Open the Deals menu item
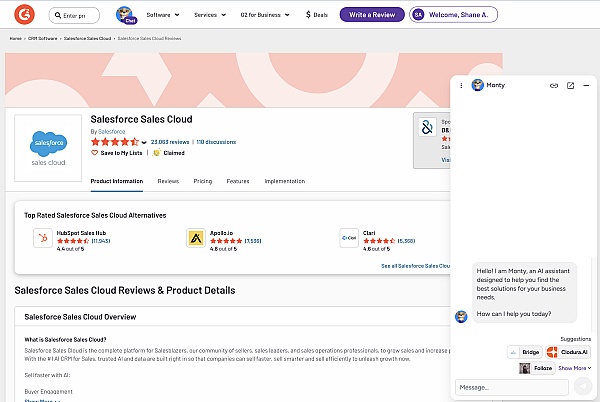Viewport: 600px width, 402px height. click(317, 15)
